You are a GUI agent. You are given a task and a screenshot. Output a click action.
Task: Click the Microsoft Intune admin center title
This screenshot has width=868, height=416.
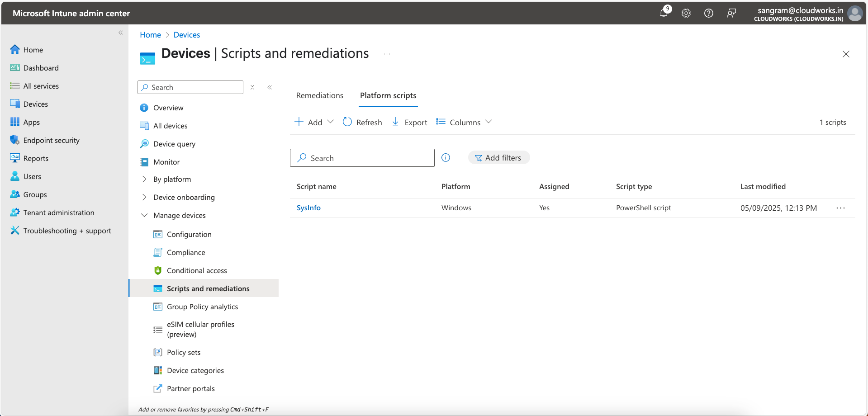71,13
